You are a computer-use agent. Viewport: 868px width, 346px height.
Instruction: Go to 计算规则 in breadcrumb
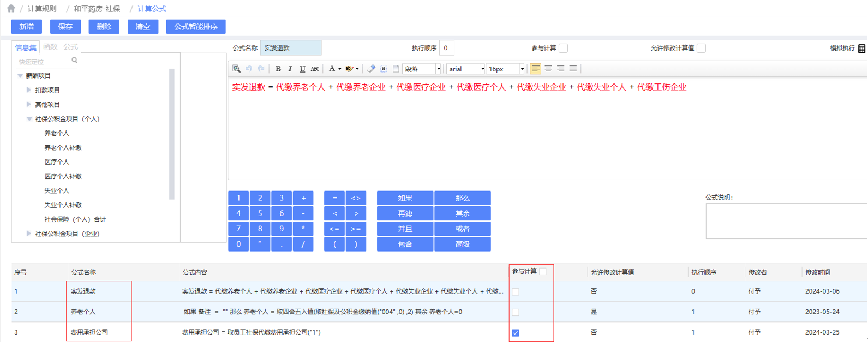(42, 9)
